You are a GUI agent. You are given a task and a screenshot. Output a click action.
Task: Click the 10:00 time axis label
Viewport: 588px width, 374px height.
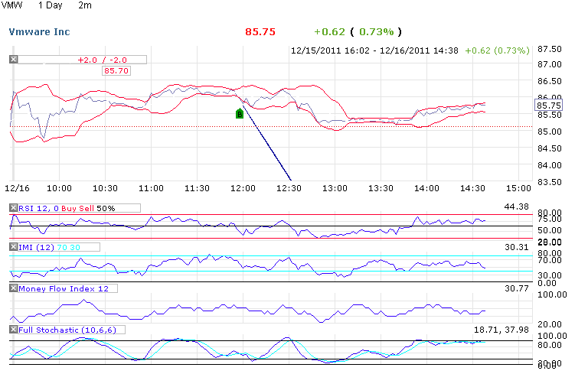(59, 188)
